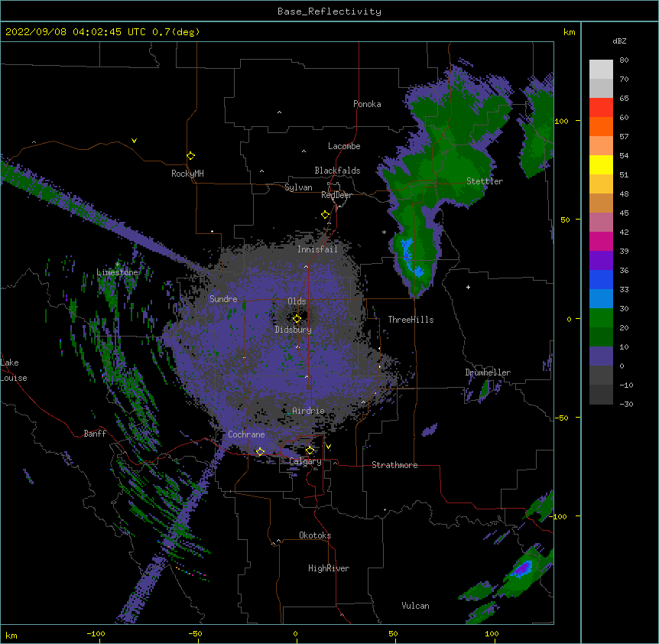Click the Banff label
Image resolution: width=659 pixels, height=644 pixels.
tap(95, 434)
